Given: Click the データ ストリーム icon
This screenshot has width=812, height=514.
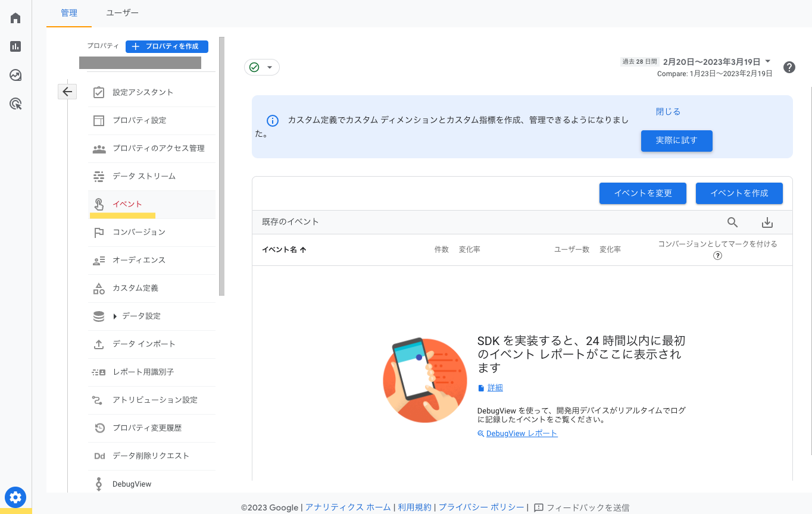Looking at the screenshot, I should pyautogui.click(x=99, y=177).
